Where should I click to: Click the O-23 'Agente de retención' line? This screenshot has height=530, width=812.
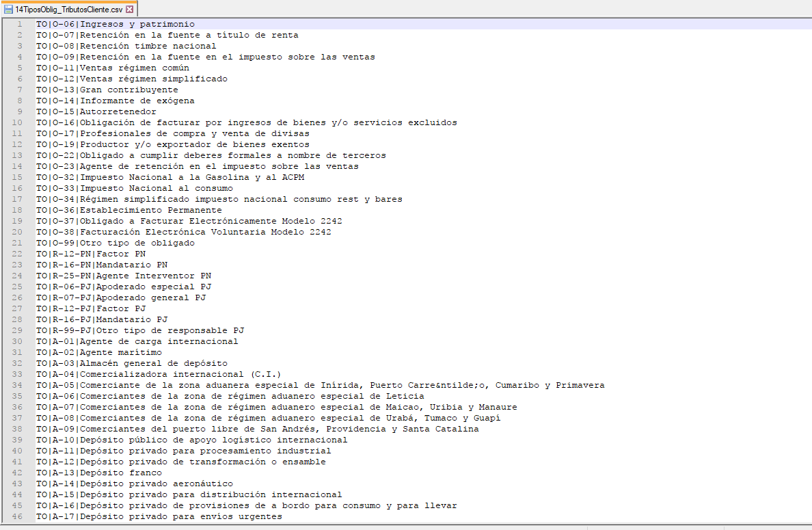[198, 166]
